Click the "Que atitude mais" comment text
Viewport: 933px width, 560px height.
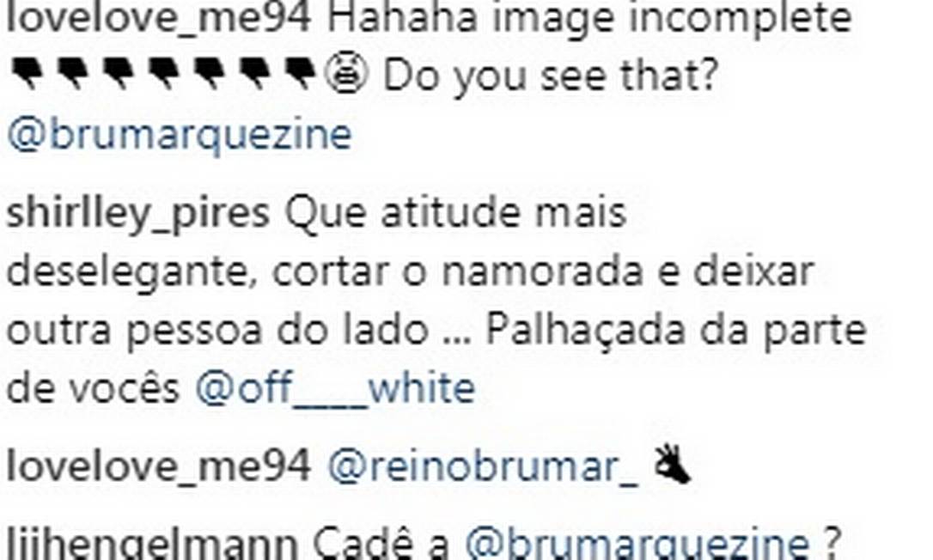pos(455,214)
